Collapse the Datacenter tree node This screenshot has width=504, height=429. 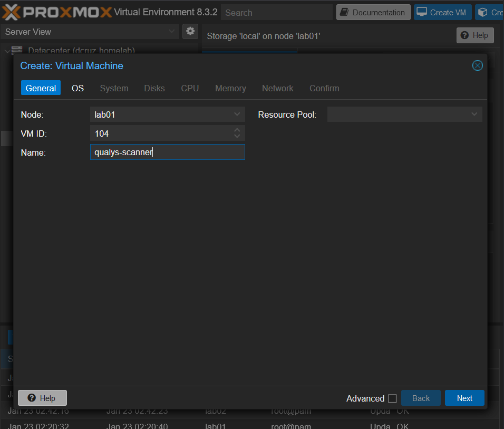(7, 51)
